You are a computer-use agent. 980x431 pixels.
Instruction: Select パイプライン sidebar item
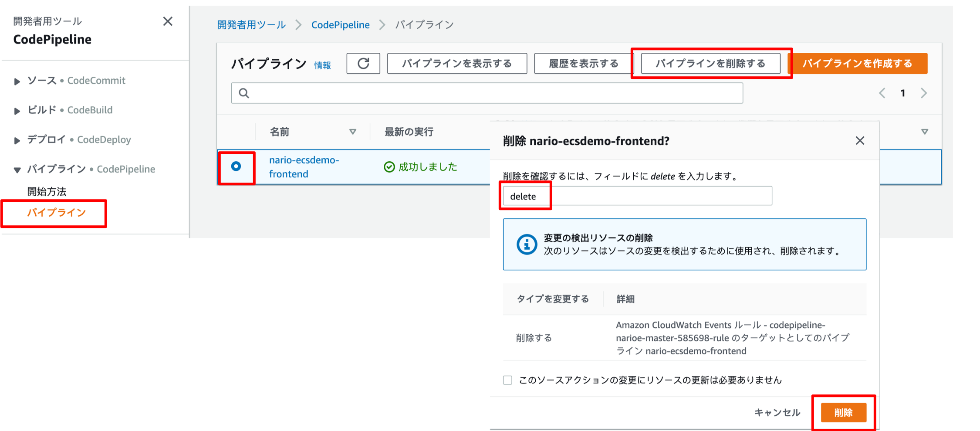57,213
